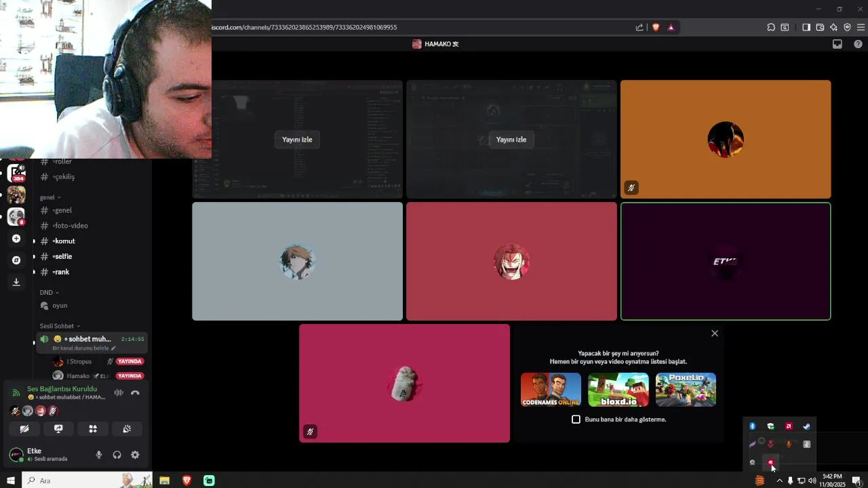Open browser extensions puzzle icon
868x488 pixels.
click(x=771, y=27)
